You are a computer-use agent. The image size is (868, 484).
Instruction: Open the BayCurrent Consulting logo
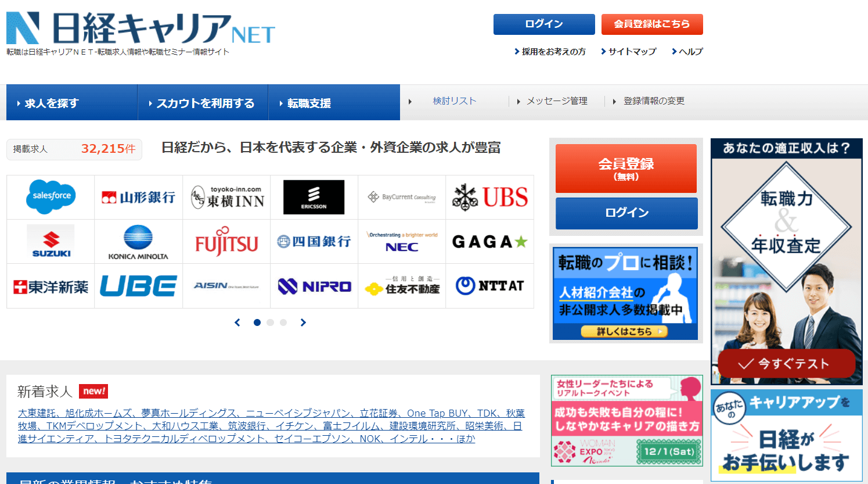click(402, 198)
